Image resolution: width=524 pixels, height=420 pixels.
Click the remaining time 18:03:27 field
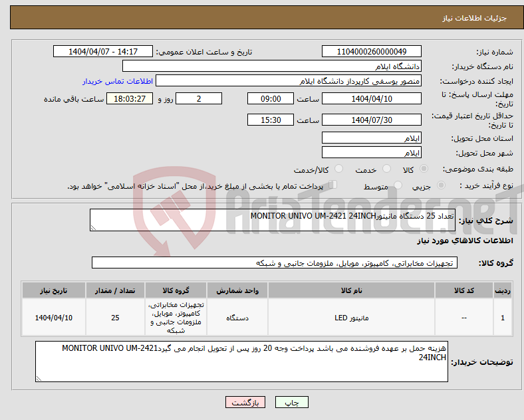click(130, 98)
